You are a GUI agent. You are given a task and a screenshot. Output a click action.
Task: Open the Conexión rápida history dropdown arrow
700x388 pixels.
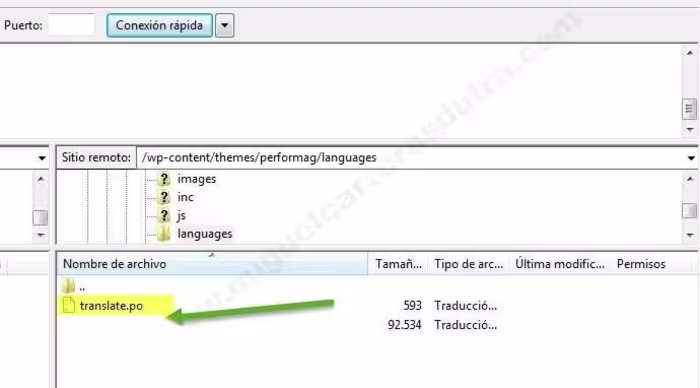point(225,25)
